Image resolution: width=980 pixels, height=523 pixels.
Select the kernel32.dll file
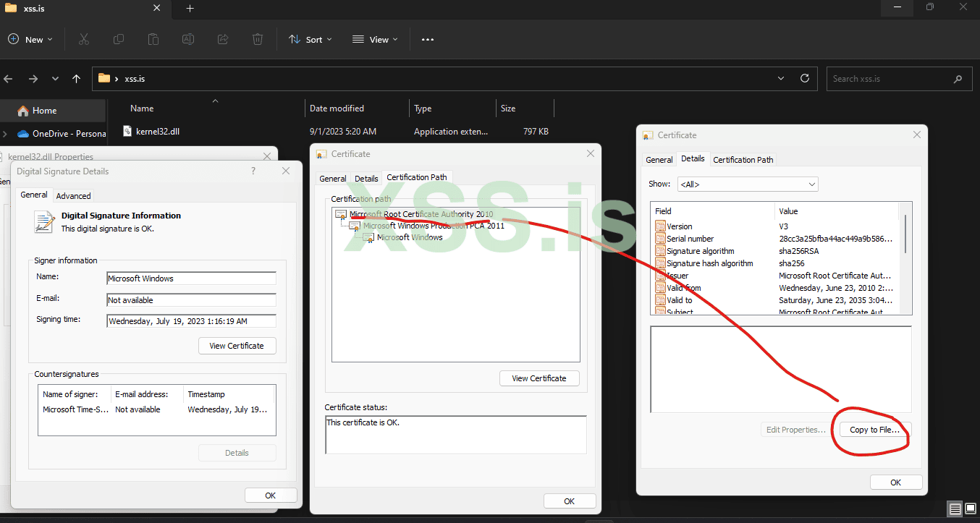tap(157, 132)
